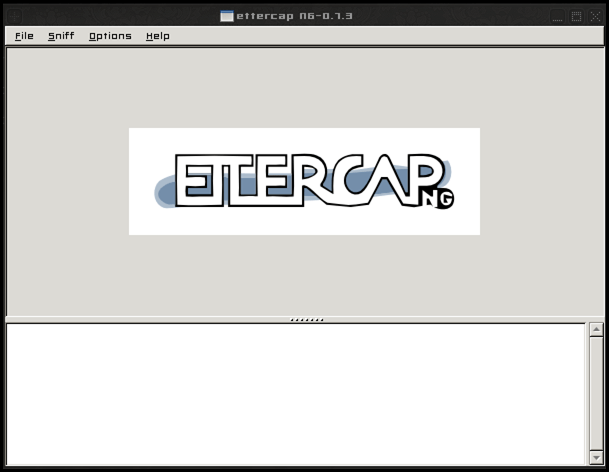Open the Sniff menu
The width and height of the screenshot is (609, 472).
tap(61, 36)
